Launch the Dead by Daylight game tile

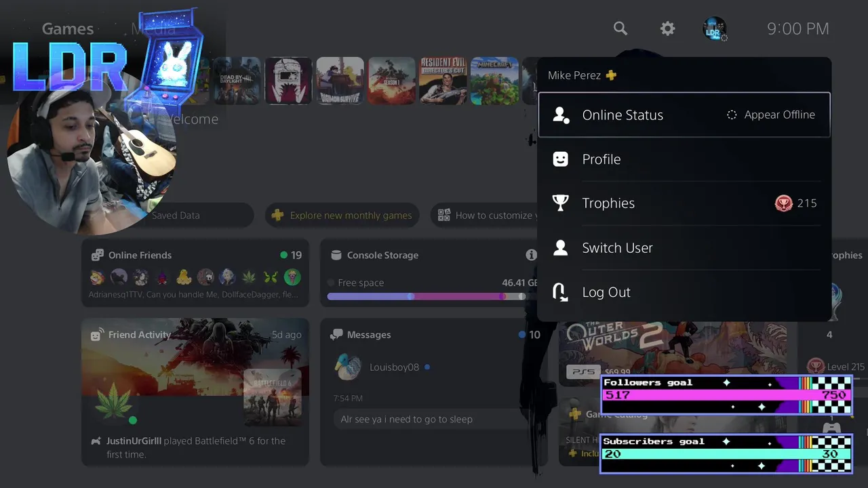(237, 81)
